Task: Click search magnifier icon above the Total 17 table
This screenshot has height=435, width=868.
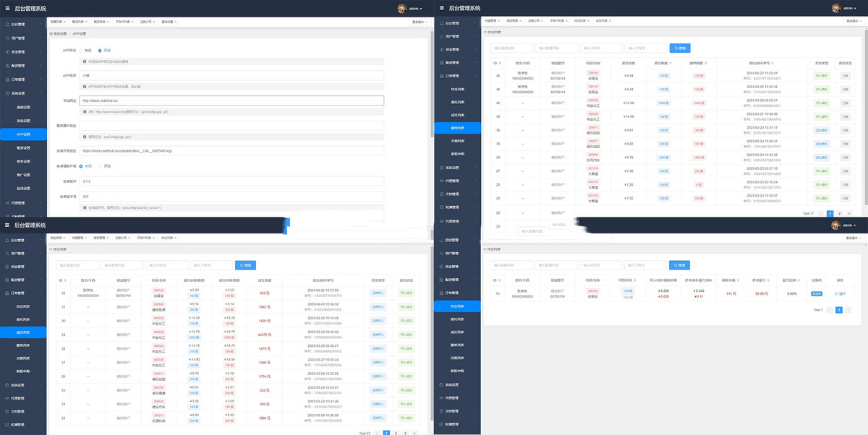Action: 676,48
